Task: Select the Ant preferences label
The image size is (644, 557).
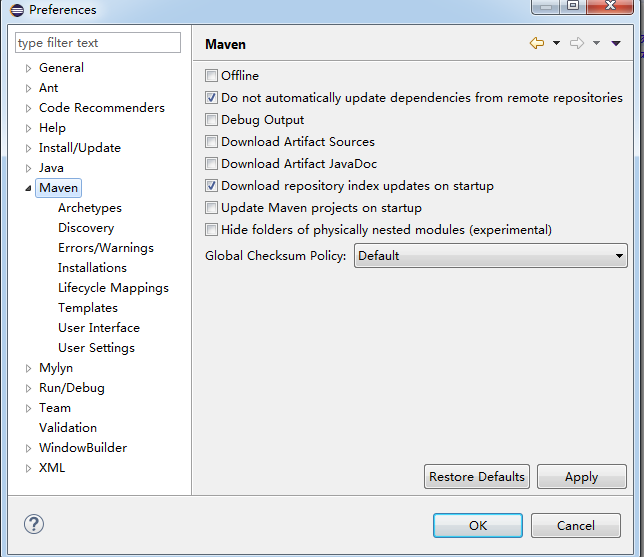Action: tap(48, 88)
